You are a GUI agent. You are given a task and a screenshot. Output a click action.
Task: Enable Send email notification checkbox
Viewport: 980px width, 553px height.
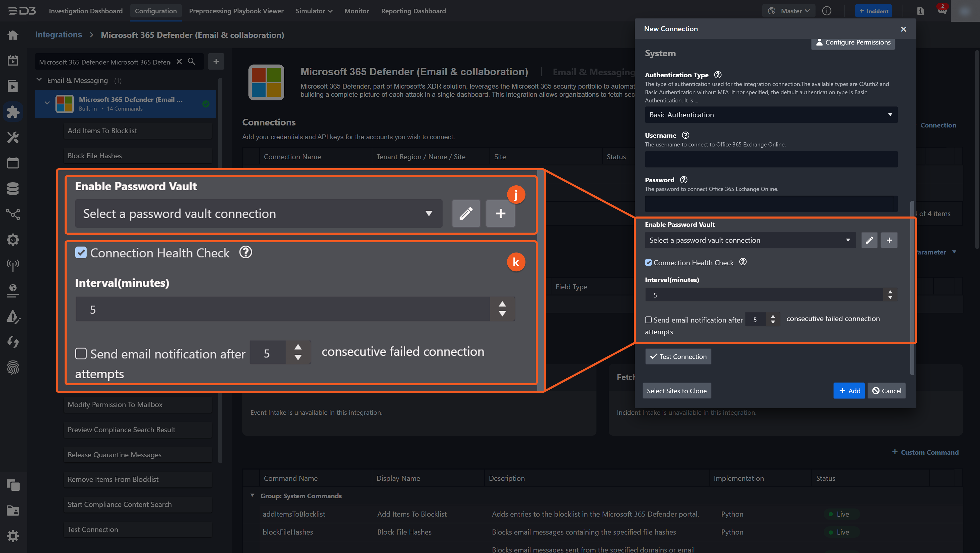point(648,320)
